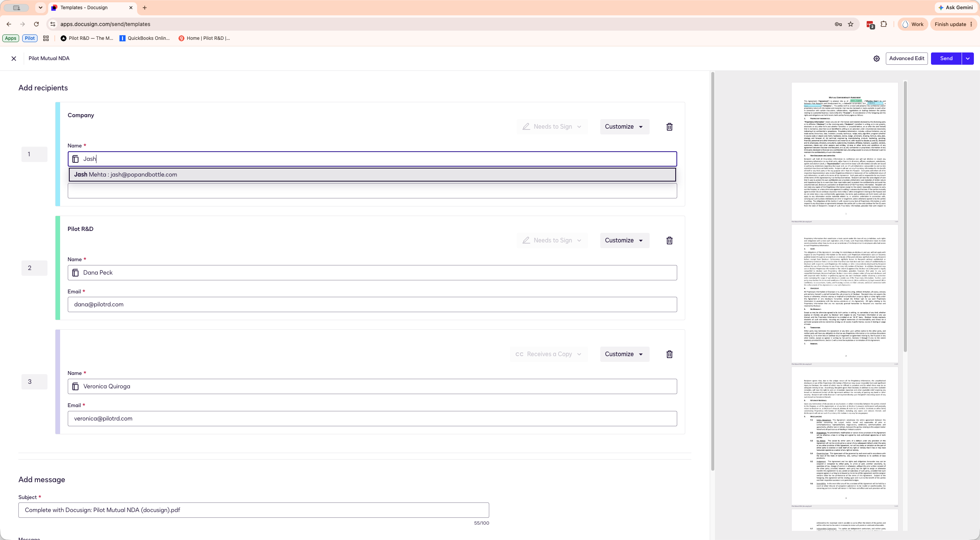The width and height of the screenshot is (980, 540).
Task: Open the password key icon in address bar
Action: pos(838,24)
